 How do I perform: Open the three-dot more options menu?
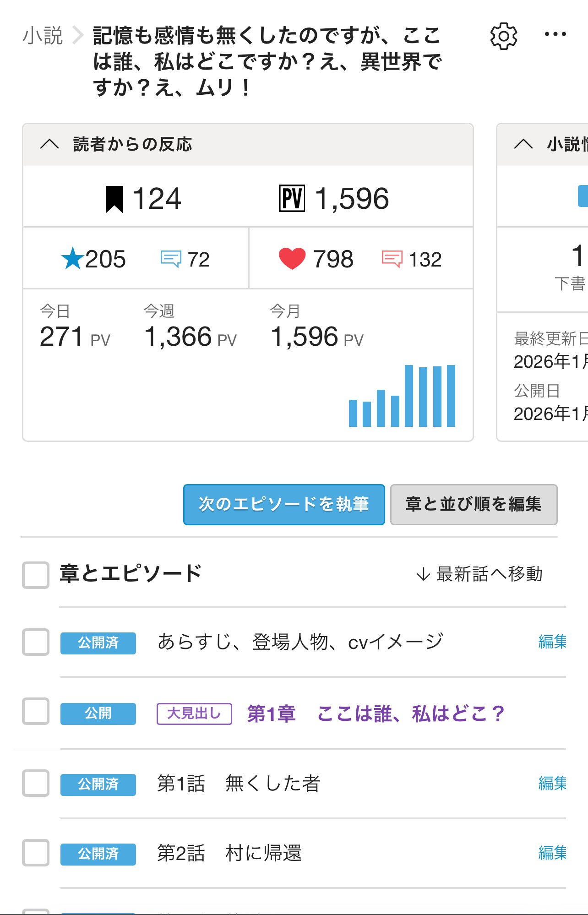tap(555, 34)
